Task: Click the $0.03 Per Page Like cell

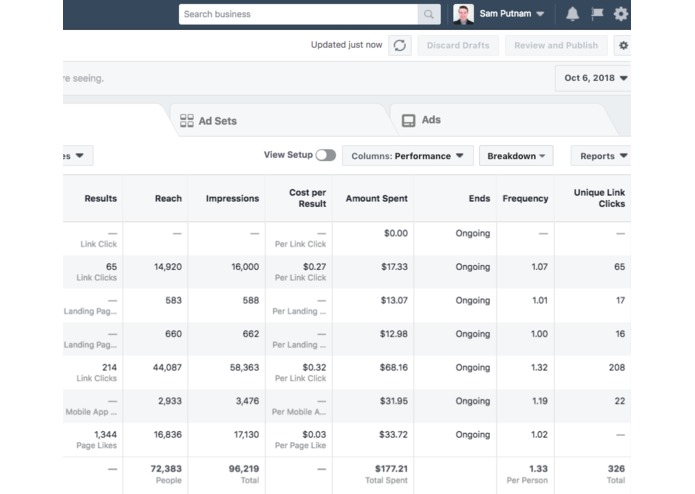Action: click(x=314, y=435)
